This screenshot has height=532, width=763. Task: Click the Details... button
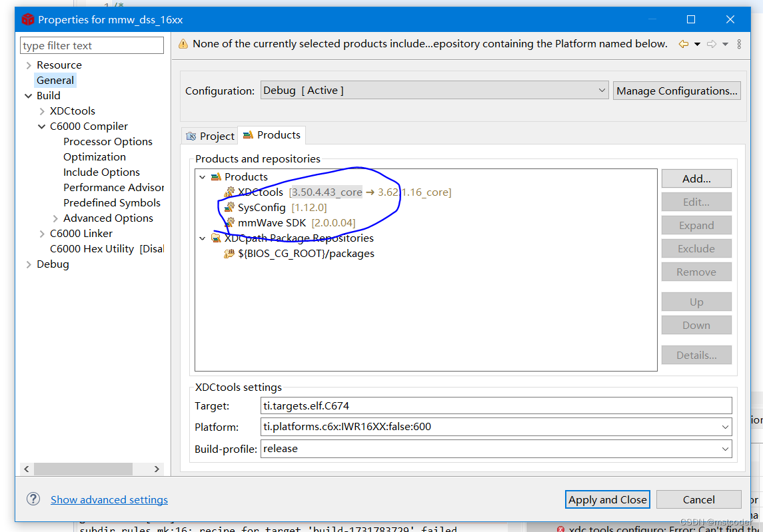(696, 355)
